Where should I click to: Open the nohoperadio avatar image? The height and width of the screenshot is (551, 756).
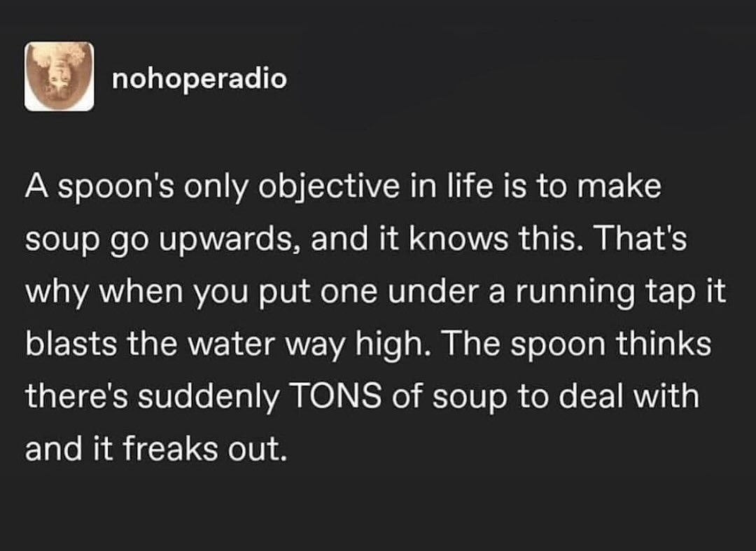tap(59, 76)
